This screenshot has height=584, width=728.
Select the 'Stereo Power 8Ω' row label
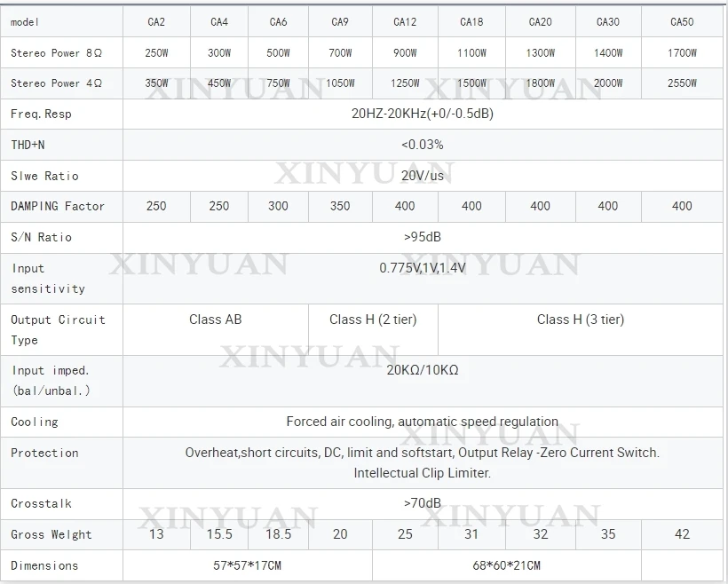(56, 53)
